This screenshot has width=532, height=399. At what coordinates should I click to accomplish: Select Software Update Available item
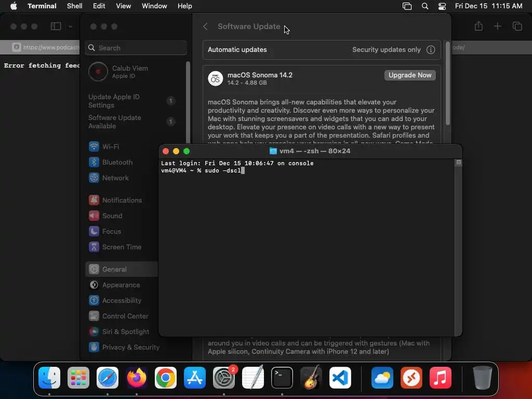point(131,122)
